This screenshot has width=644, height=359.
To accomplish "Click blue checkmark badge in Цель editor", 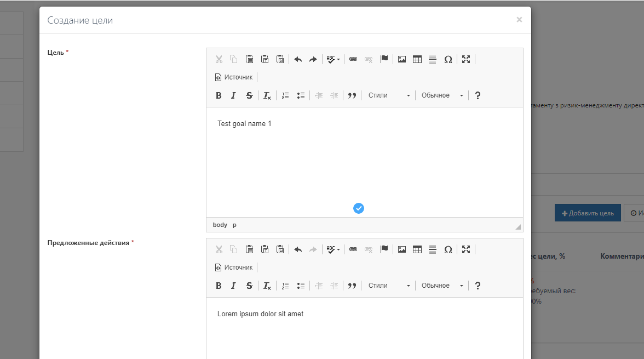I will pyautogui.click(x=359, y=208).
